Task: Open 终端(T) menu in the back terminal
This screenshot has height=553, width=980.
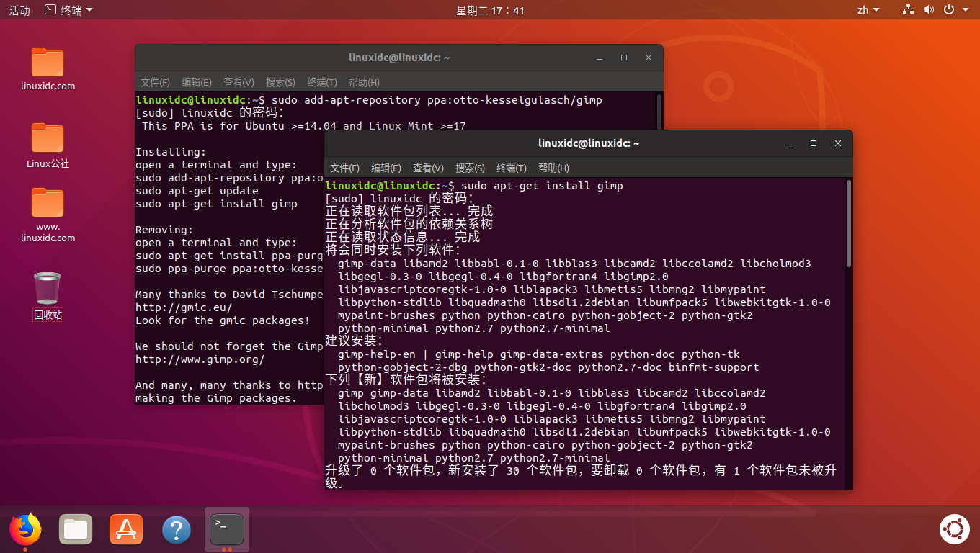Action: point(322,82)
